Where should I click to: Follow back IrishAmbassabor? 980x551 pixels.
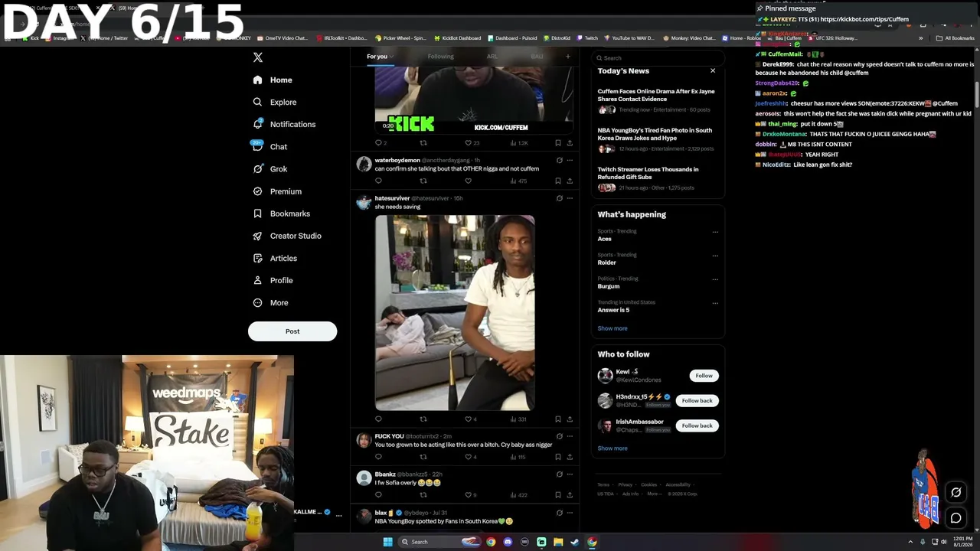click(697, 425)
